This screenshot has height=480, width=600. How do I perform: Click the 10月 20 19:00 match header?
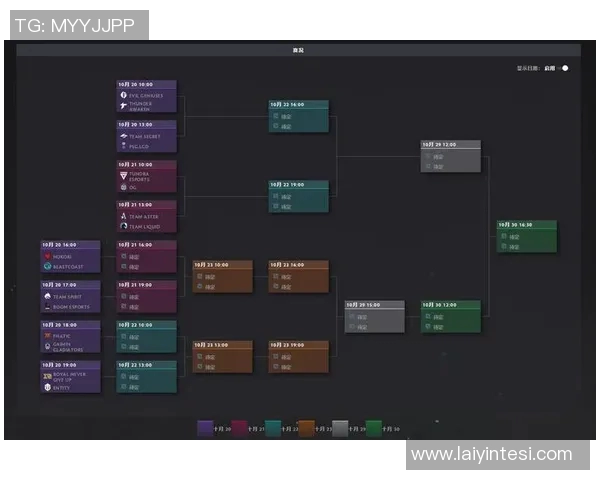click(x=71, y=365)
